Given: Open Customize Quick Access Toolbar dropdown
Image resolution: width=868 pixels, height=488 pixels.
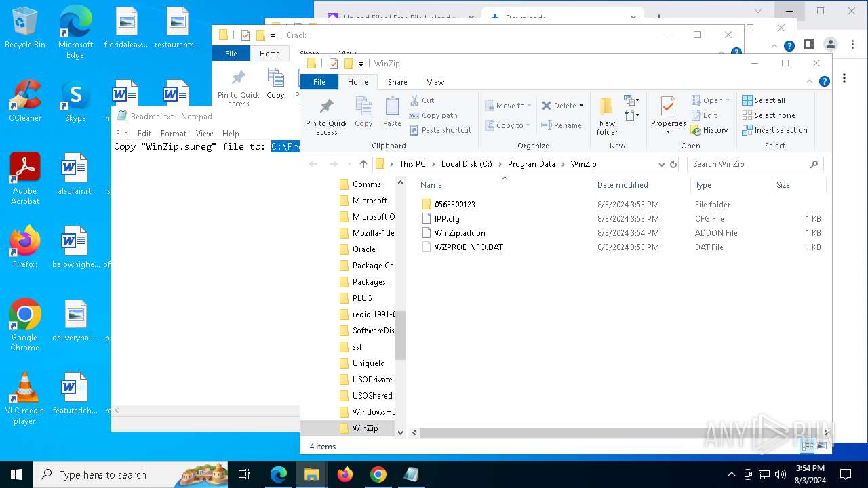Looking at the screenshot, I should 361,64.
